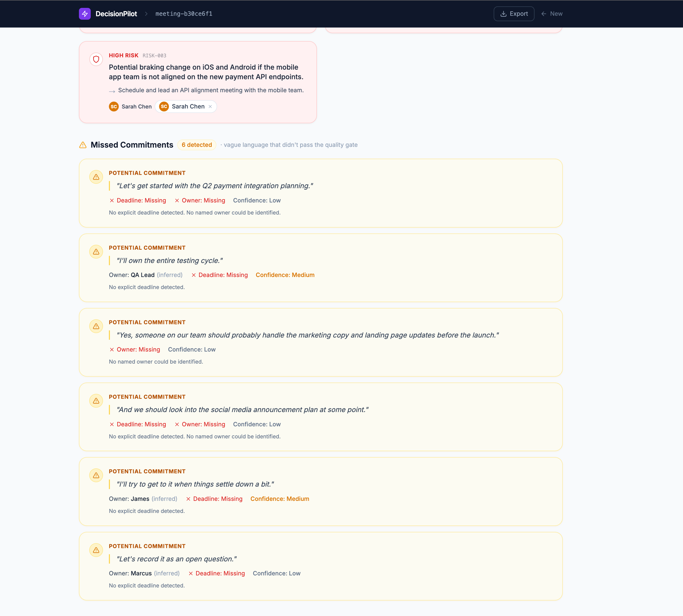This screenshot has width=683, height=616.
Task: Click the warning icon beside social media announcement quote
Action: click(x=96, y=401)
